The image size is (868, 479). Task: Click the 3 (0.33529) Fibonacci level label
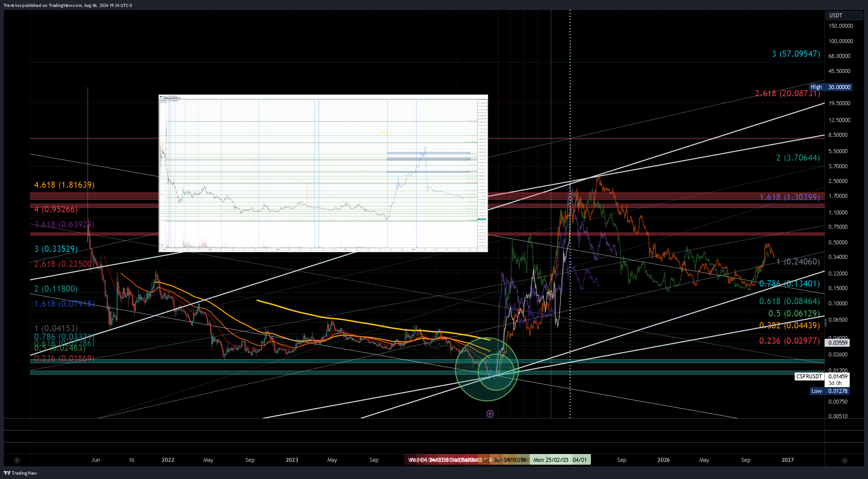click(56, 249)
